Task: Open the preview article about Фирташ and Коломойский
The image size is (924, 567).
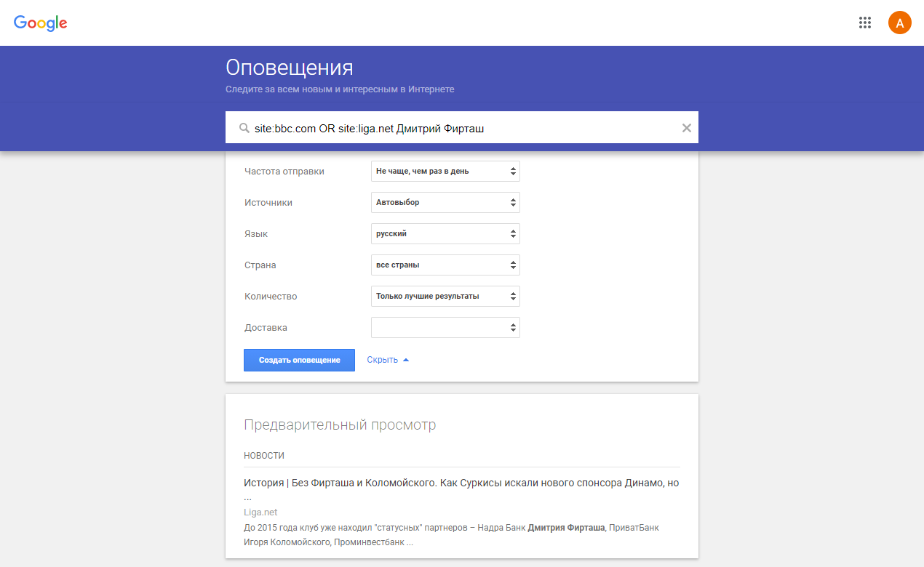Action: [461, 488]
